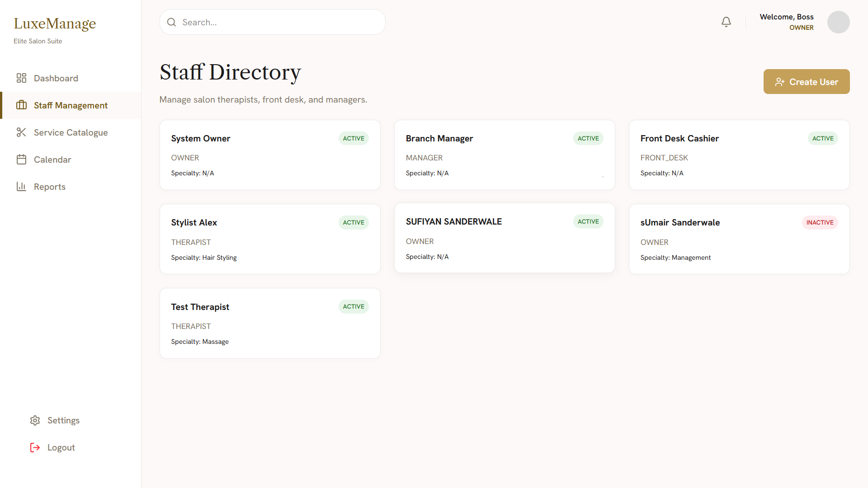Select the Test Therapist name
The height and width of the screenshot is (488, 868).
[200, 307]
